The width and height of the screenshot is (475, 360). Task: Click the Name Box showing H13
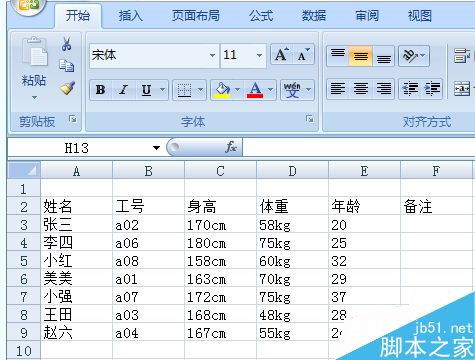[x=80, y=148]
